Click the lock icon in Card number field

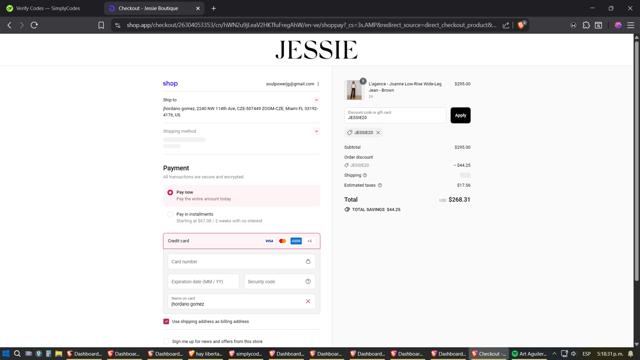(308, 261)
